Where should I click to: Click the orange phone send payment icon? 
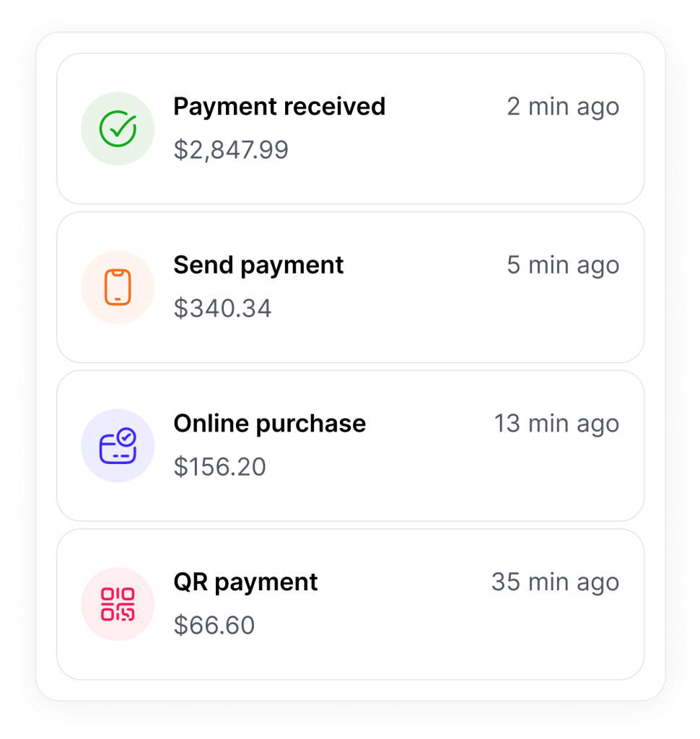[x=118, y=287]
